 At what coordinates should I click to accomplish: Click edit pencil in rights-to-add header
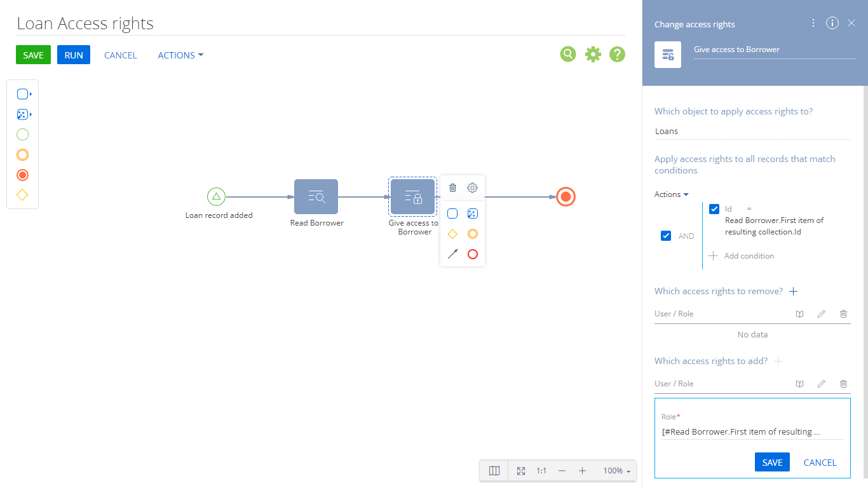(x=822, y=384)
